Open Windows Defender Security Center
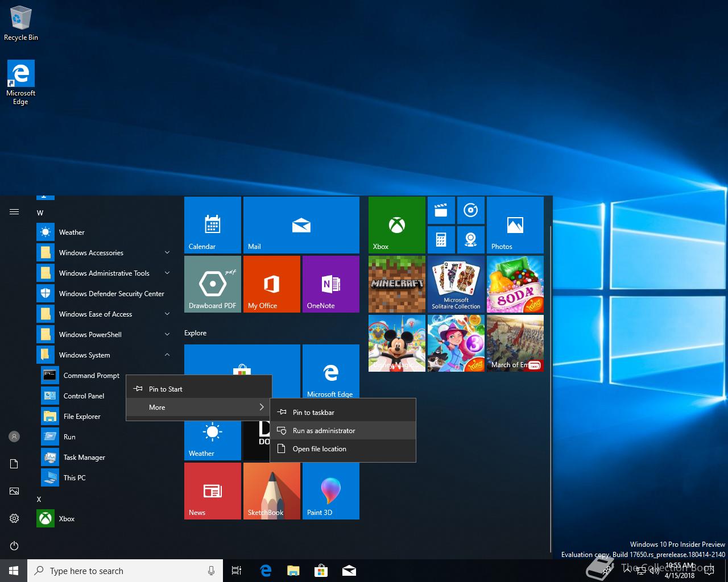Image resolution: width=728 pixels, height=582 pixels. coord(105,294)
